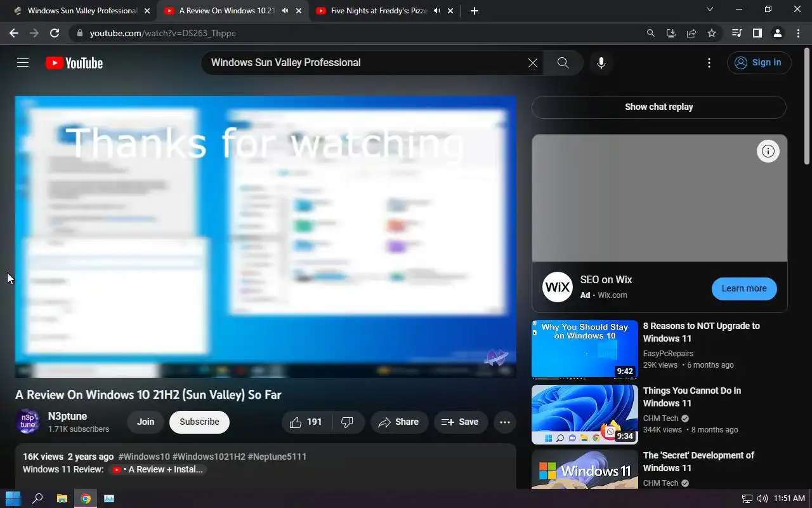This screenshot has width=812, height=508.
Task: Like the video with thumbs up
Action: (x=306, y=422)
